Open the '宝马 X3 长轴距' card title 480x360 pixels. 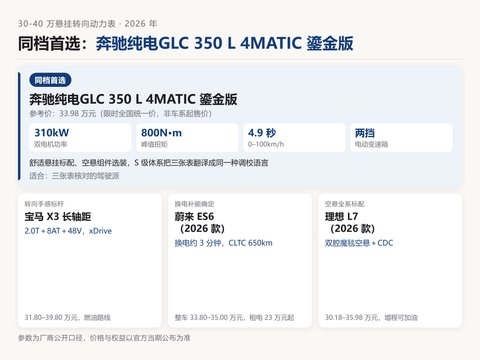[x=58, y=217]
